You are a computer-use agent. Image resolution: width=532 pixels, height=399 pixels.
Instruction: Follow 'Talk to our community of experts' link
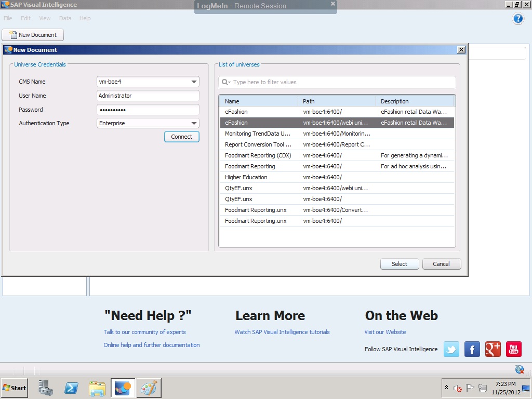coord(144,332)
